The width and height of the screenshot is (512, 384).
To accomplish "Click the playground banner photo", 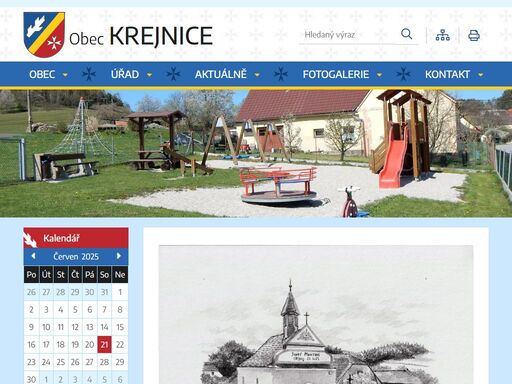I will coord(256,153).
